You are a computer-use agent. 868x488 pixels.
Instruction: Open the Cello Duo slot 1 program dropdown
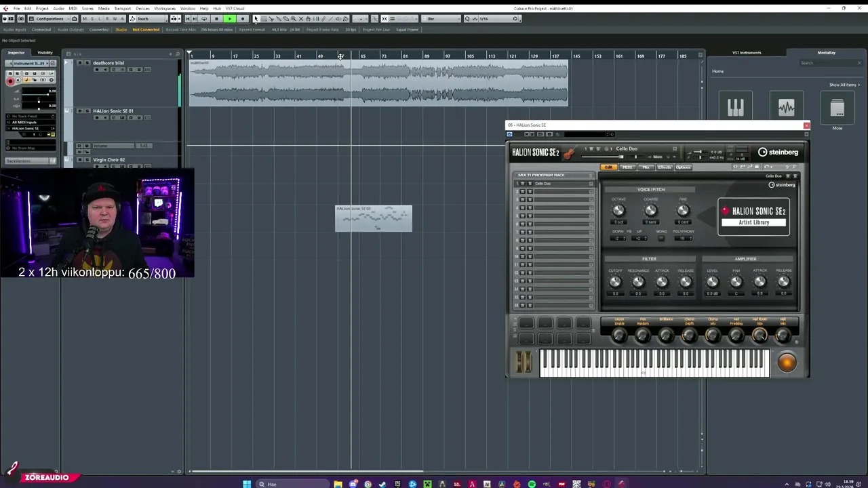[x=591, y=184]
